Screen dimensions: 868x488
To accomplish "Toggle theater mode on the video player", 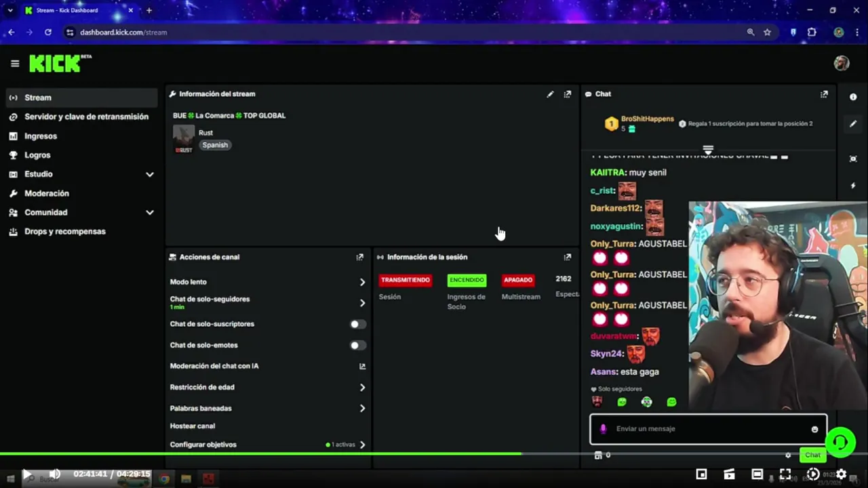I will [x=757, y=474].
